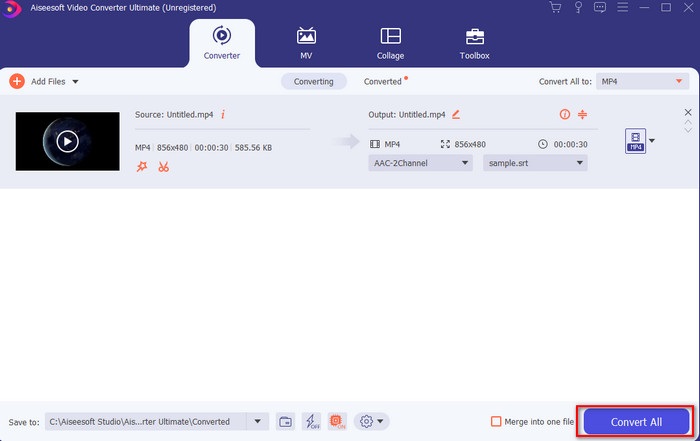Click the Add Files label

click(x=48, y=81)
